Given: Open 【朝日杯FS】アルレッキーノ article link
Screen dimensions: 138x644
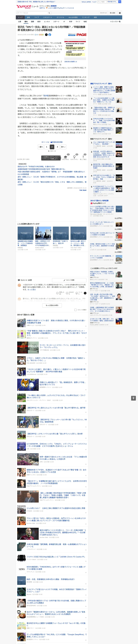Looking at the screenshot, I should 63,421.
